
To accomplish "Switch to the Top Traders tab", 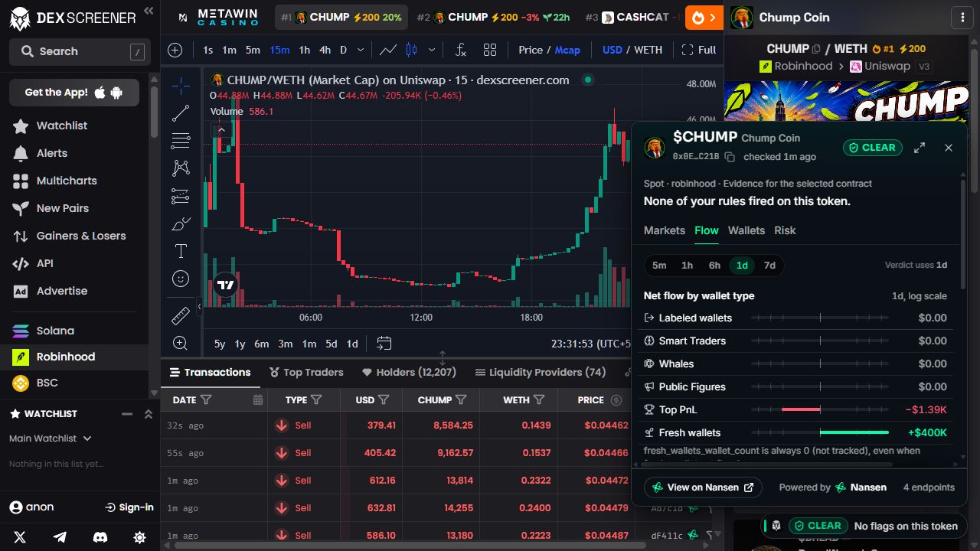I will pos(306,372).
